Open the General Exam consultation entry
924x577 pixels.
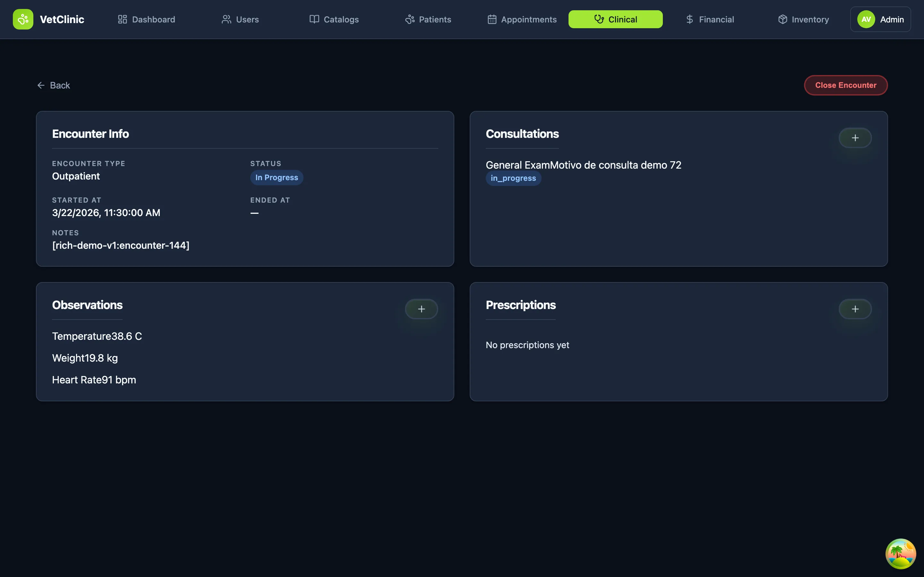coord(583,165)
